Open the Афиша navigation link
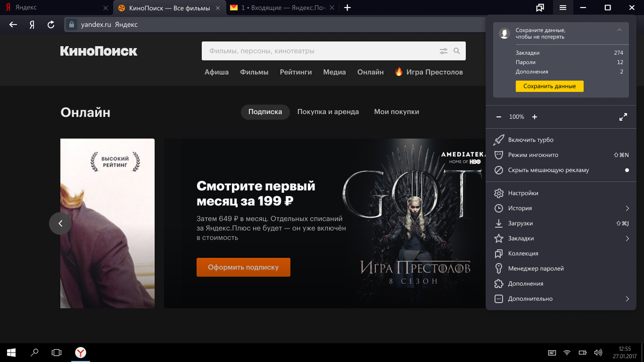644x362 pixels. (x=216, y=72)
